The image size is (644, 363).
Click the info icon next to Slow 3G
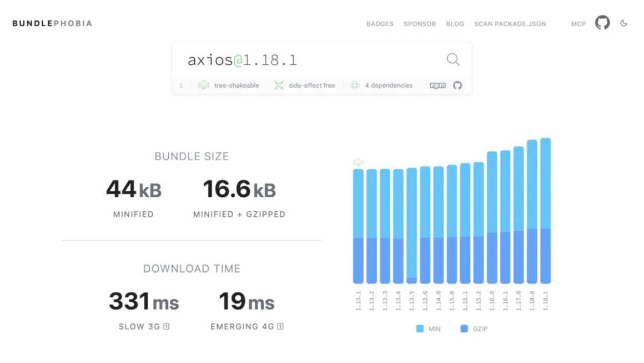166,326
